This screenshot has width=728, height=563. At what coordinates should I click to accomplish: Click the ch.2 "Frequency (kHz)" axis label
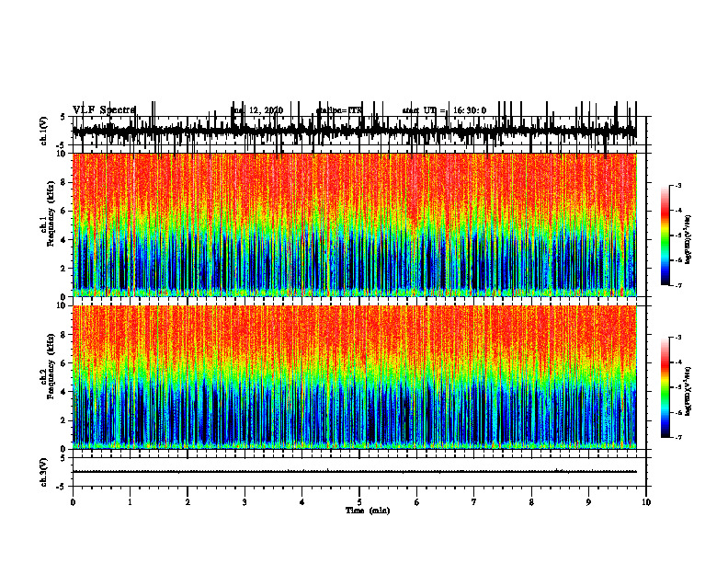51,366
